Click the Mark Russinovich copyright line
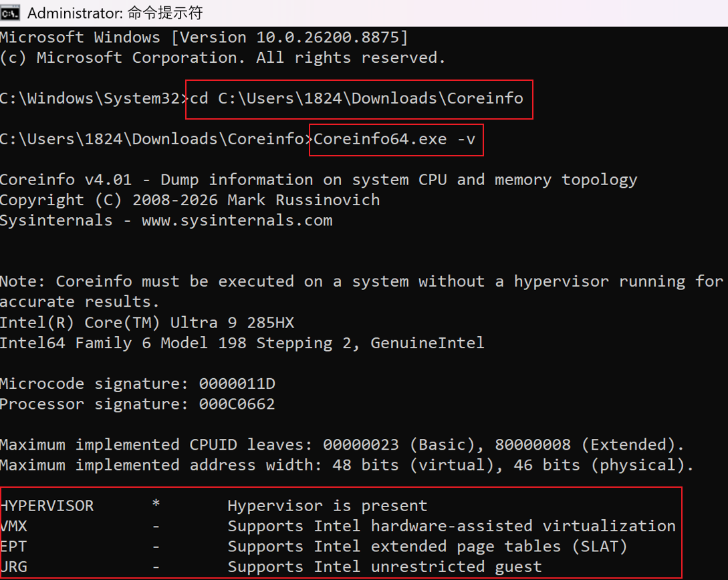The width and height of the screenshot is (728, 580). (190, 200)
